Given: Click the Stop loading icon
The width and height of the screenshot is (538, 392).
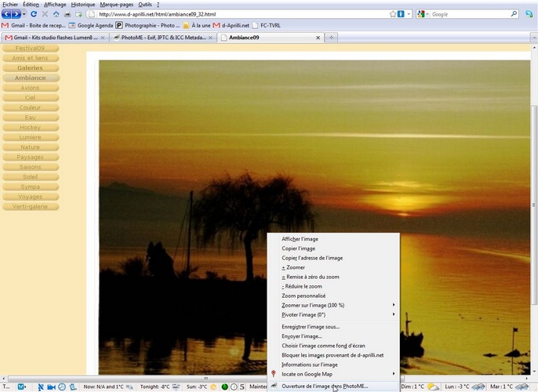Looking at the screenshot, I should coord(45,14).
